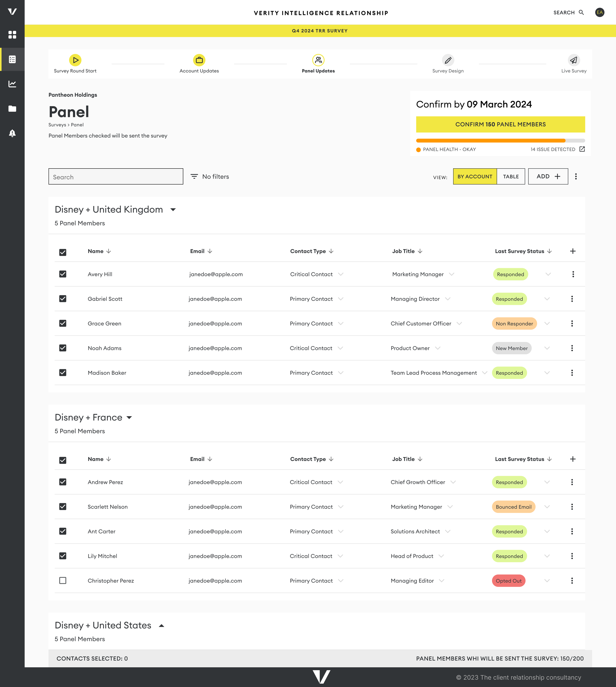Open notifications bell in sidebar

12,133
